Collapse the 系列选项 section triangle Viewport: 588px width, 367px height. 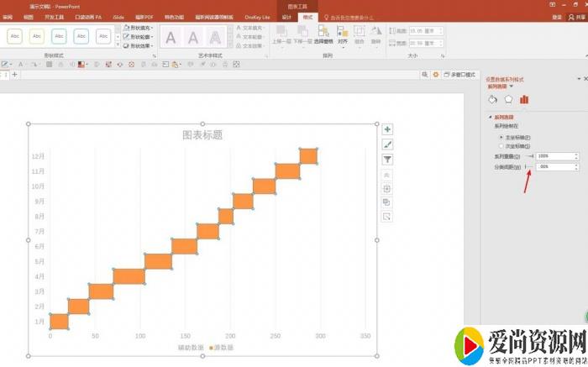pos(491,118)
